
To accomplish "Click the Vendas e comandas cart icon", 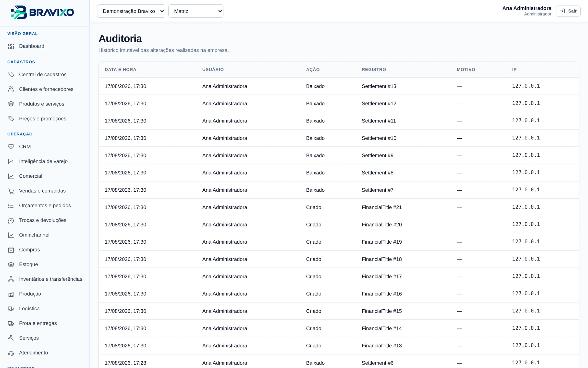I will [x=11, y=191].
